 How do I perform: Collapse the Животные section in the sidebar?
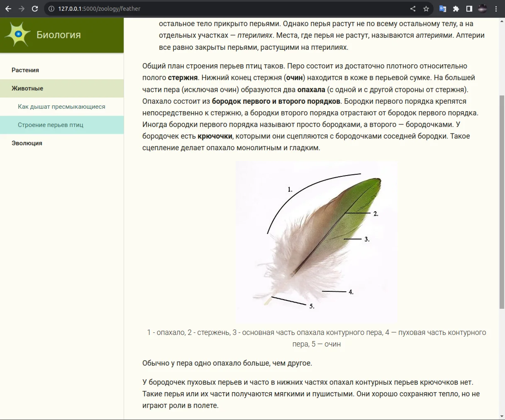coord(27,88)
